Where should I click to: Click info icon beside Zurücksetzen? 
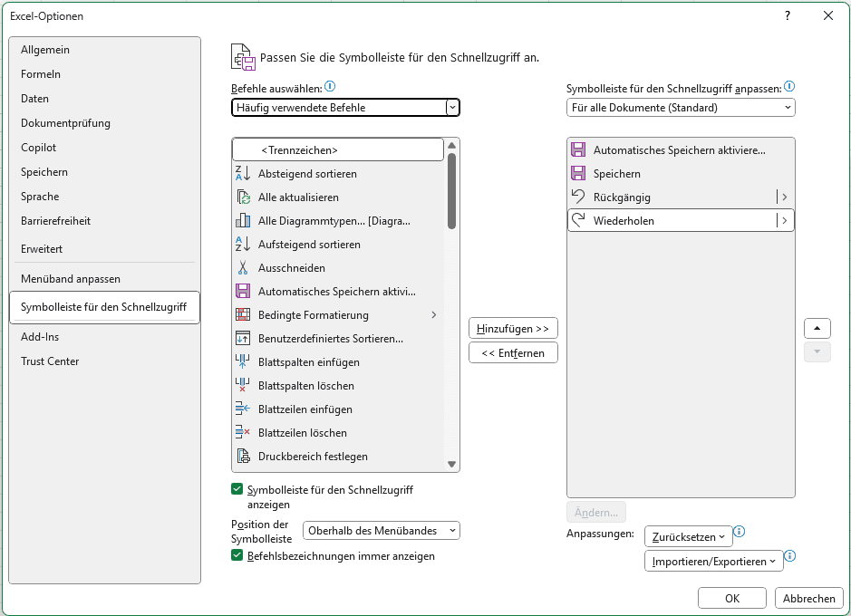pyautogui.click(x=740, y=532)
